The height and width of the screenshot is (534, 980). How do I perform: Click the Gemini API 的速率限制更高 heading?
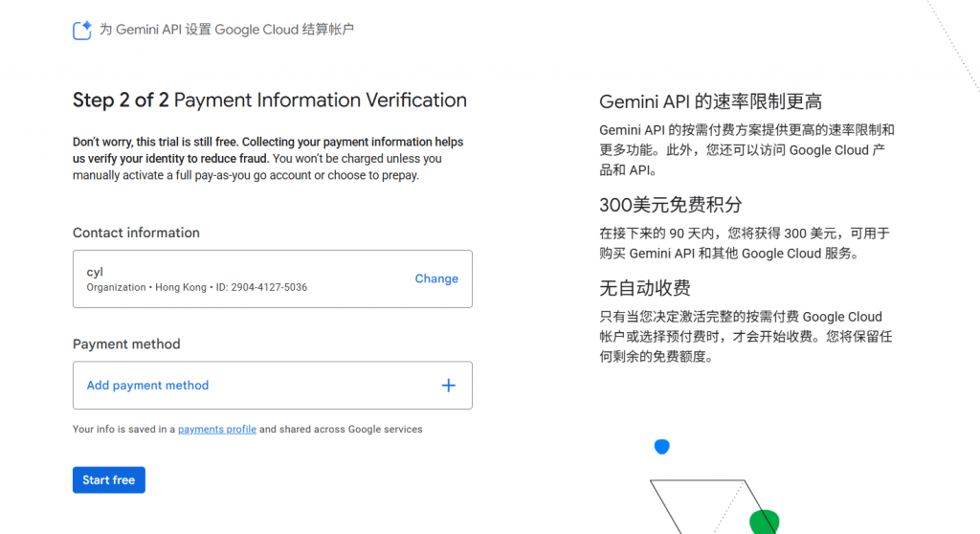pyautogui.click(x=710, y=102)
